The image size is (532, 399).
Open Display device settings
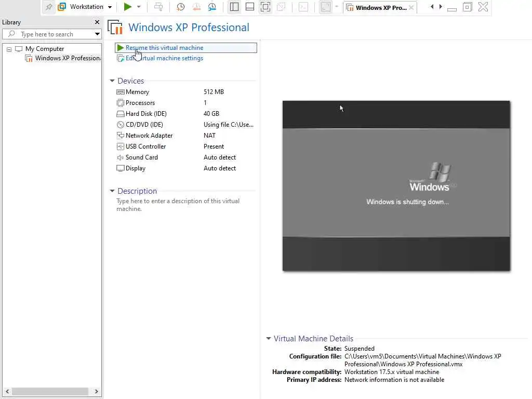point(136,168)
